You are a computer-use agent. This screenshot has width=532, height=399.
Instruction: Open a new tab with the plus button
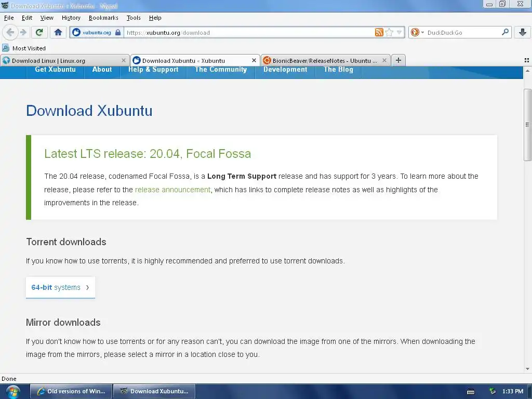[398, 60]
